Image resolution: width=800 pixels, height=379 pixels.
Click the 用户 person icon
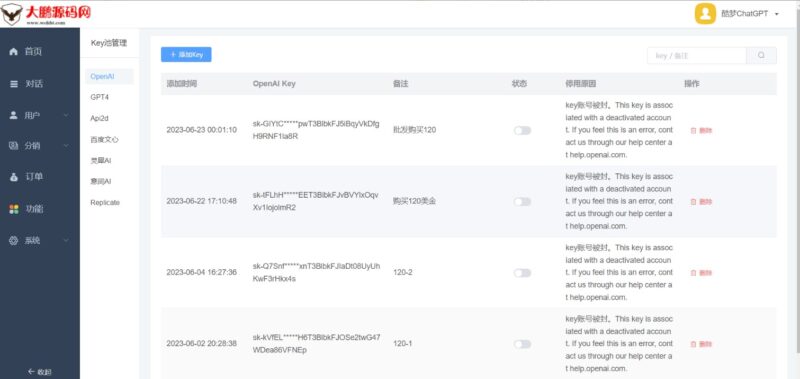tap(14, 115)
